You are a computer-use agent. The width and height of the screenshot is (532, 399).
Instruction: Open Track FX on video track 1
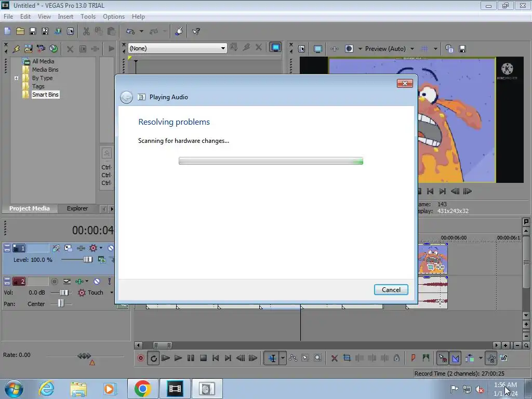(81, 248)
